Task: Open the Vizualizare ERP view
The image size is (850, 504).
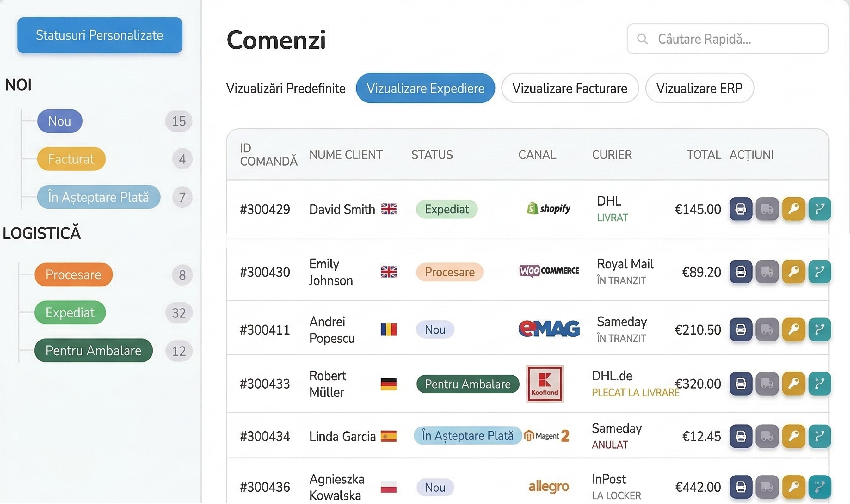Action: click(x=699, y=88)
